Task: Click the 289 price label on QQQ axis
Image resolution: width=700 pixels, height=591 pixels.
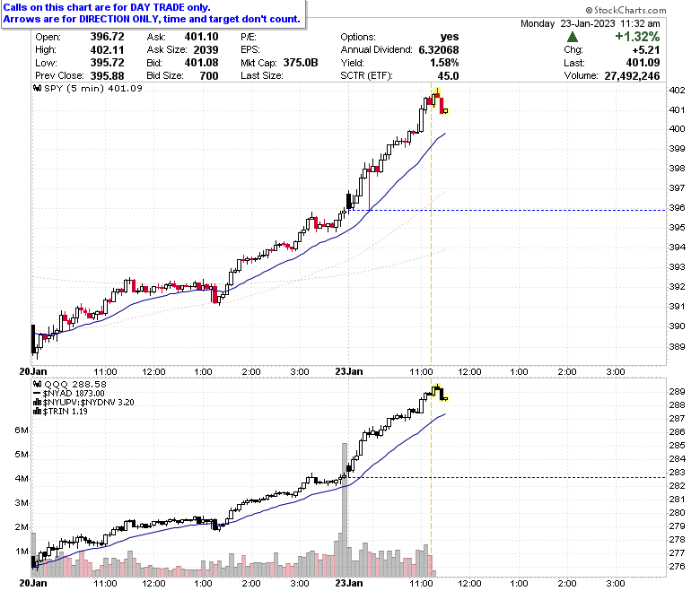Action: (x=677, y=392)
